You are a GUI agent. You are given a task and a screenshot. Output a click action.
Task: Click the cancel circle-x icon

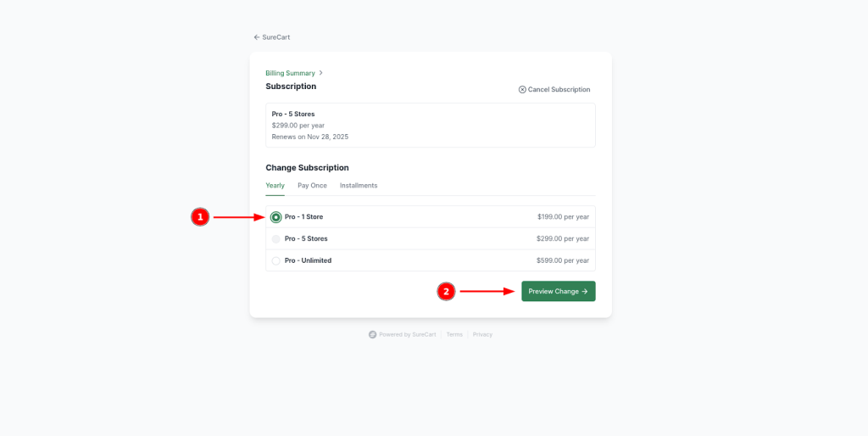point(522,89)
